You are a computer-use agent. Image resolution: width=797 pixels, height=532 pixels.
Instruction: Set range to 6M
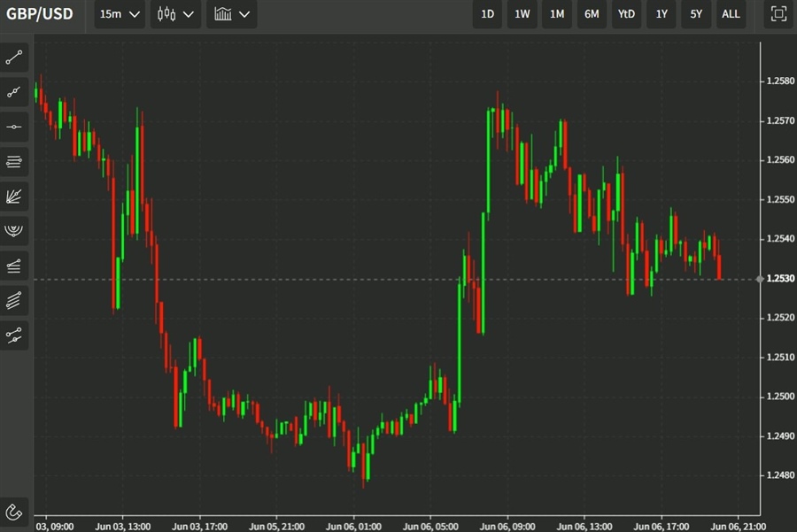click(592, 14)
